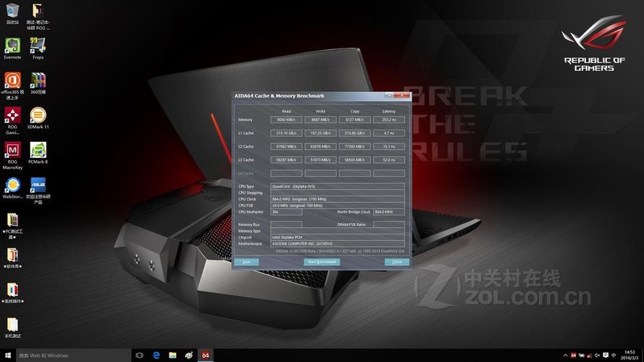Image resolution: width=644 pixels, height=362 pixels.
Task: Launch Evernote from the desktop
Action: 12,49
